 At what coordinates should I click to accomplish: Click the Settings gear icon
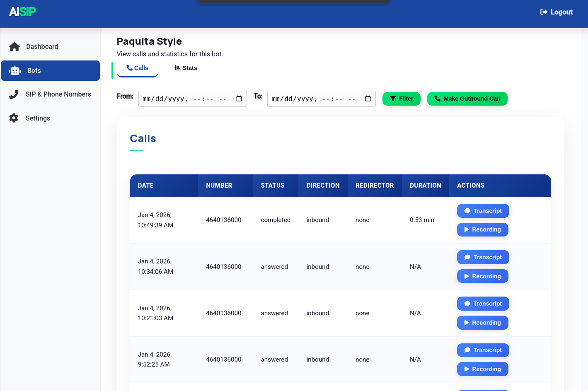[x=14, y=118]
